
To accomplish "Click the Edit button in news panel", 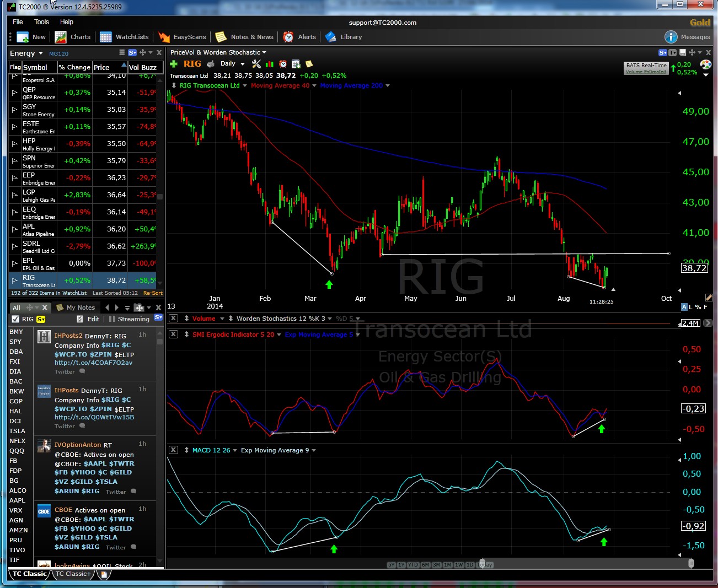I will click(94, 319).
